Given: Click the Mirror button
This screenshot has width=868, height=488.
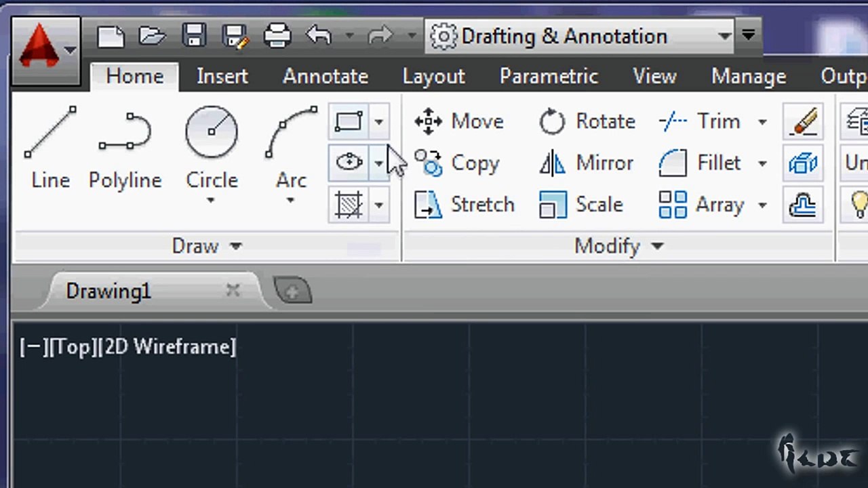Looking at the screenshot, I should [x=587, y=163].
